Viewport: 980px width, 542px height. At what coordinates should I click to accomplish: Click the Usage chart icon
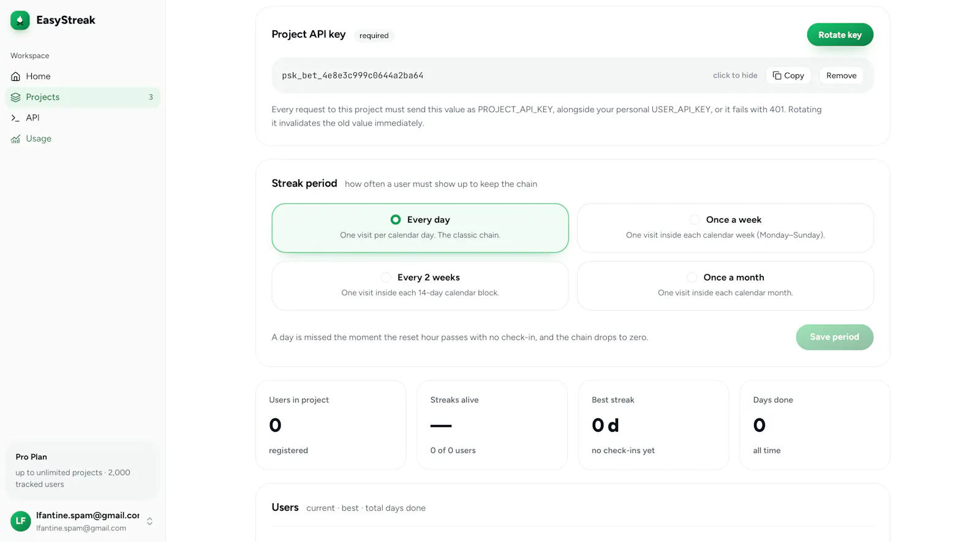[x=16, y=139]
